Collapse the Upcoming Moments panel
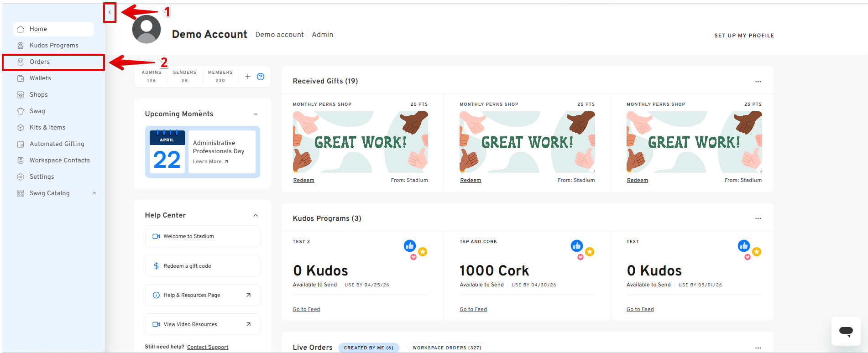Image resolution: width=868 pixels, height=353 pixels. click(x=256, y=114)
